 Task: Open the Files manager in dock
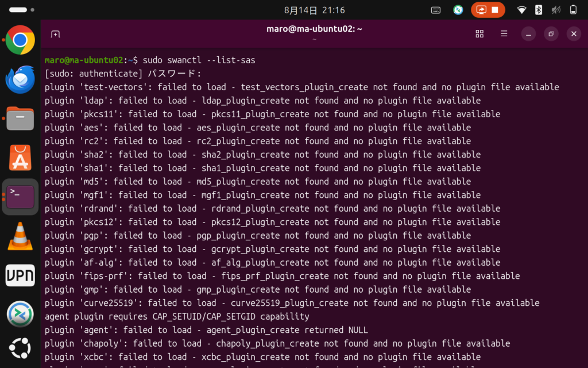[20, 118]
